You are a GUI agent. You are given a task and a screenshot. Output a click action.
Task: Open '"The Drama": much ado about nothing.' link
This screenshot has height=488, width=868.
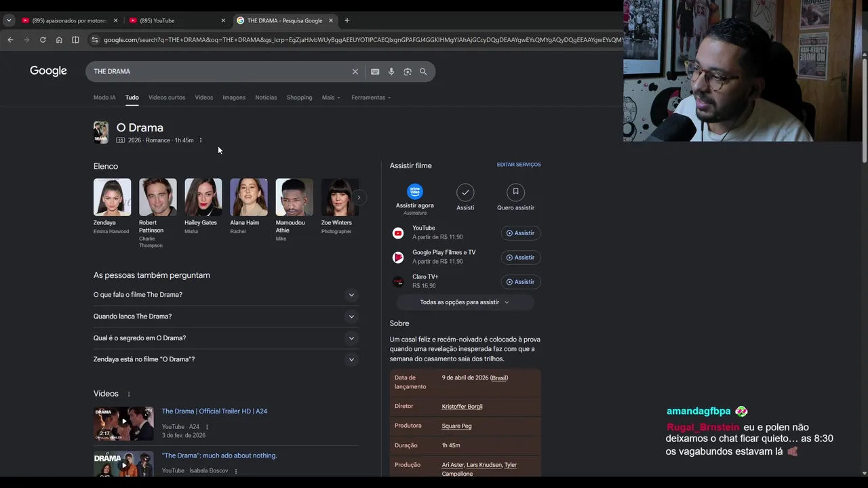[219, 455]
